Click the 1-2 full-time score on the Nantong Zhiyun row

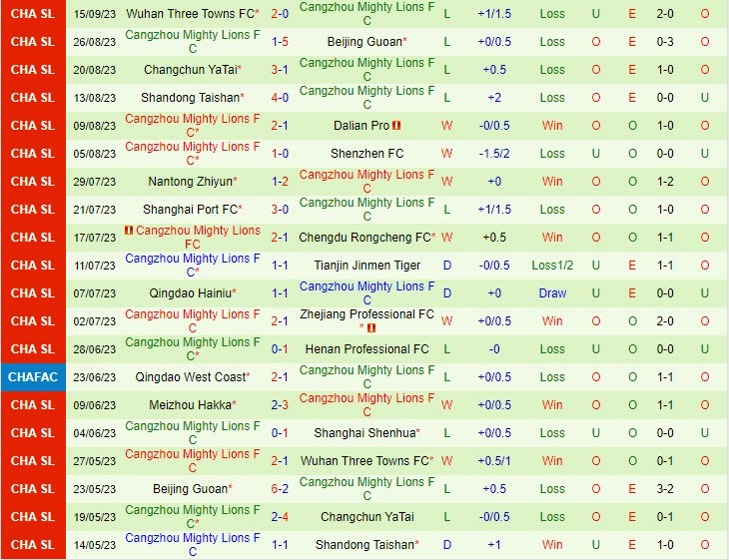[x=280, y=182]
